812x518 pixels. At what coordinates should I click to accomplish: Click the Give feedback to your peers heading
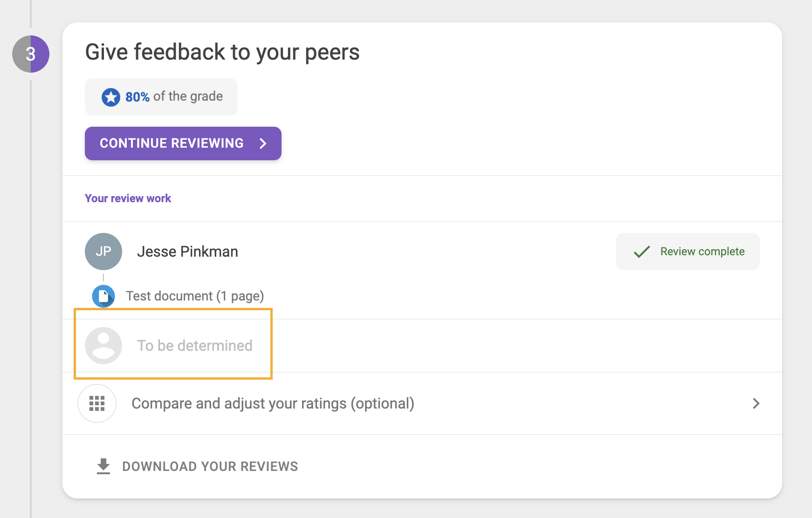(x=222, y=52)
